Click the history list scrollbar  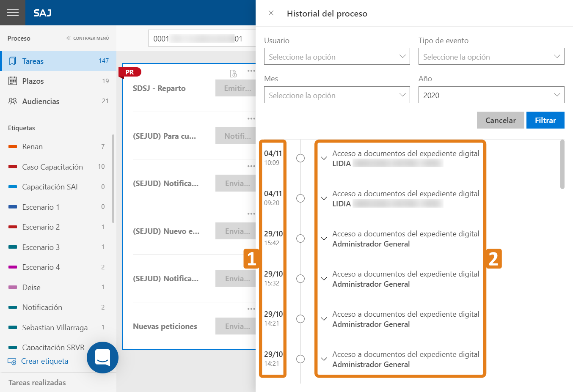[562, 164]
